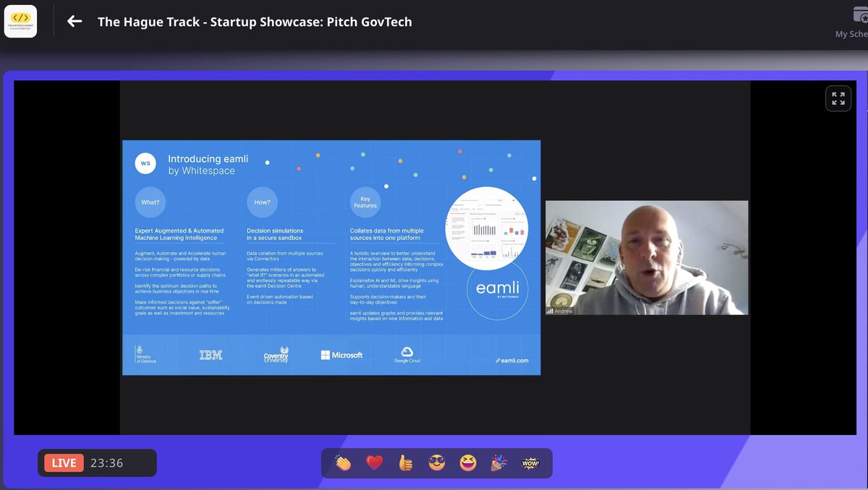Click the signal bars icon beside Andrew
The image size is (868, 490).
pyautogui.click(x=550, y=311)
